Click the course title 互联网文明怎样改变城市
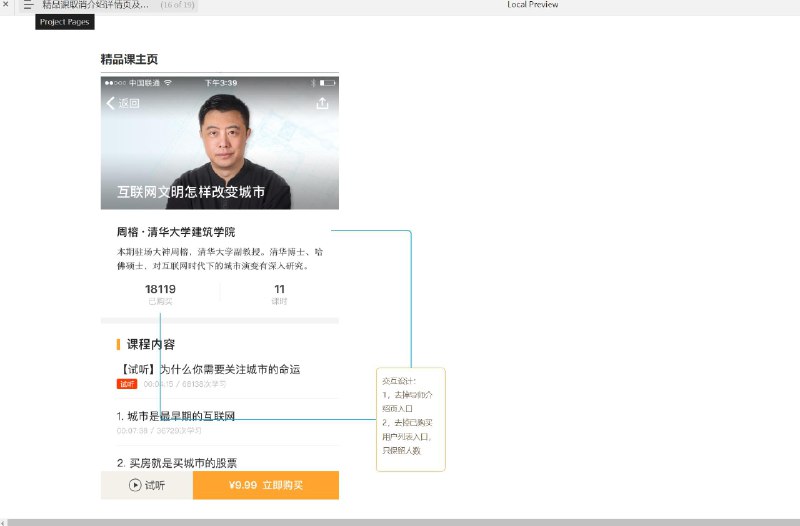Viewport: 800px width, 526px height. click(191, 192)
